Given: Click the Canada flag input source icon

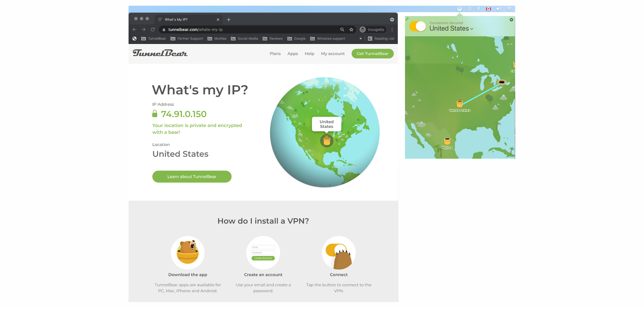Looking at the screenshot, I should (488, 9).
